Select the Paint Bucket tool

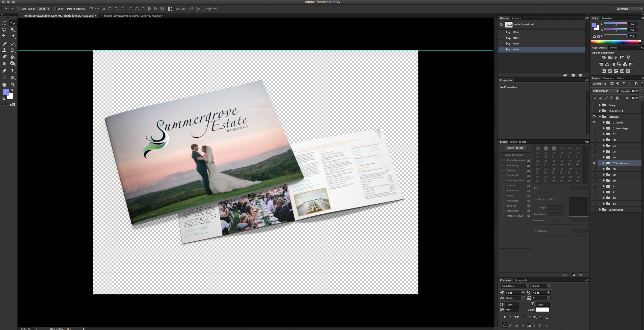pos(13,57)
